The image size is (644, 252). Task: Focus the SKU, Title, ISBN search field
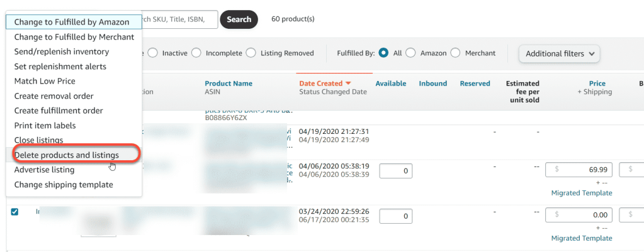[x=179, y=19]
